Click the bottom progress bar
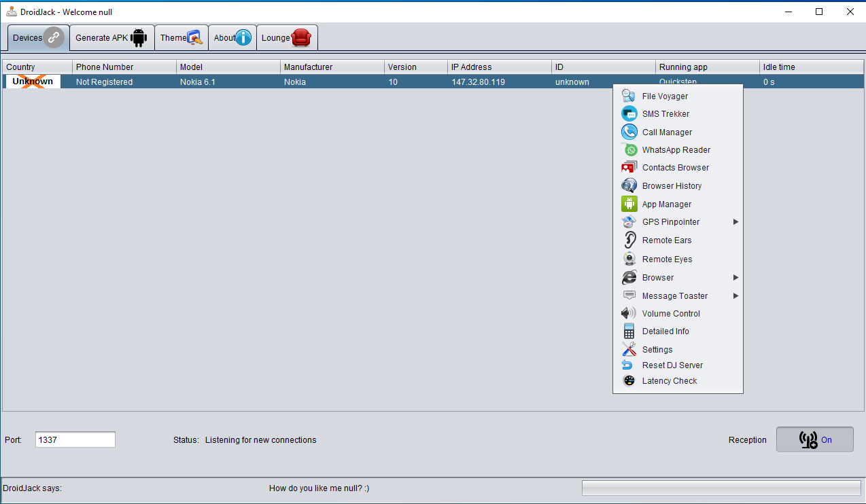This screenshot has width=866, height=504. tap(721, 488)
